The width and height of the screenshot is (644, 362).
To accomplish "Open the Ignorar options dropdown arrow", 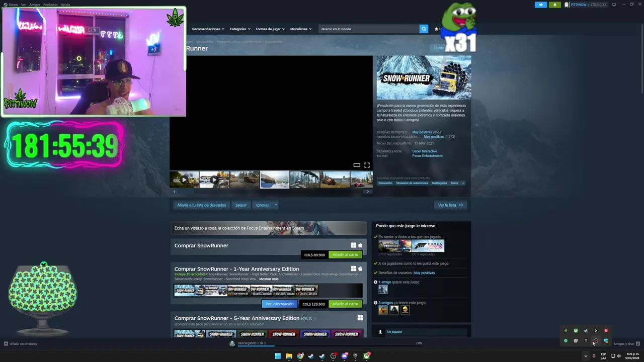I will tap(276, 205).
